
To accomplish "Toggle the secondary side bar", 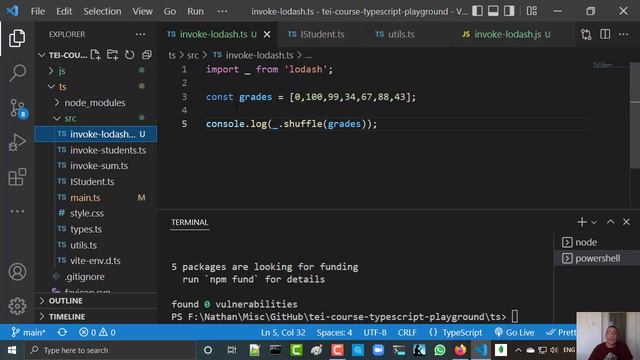I will pos(509,11).
